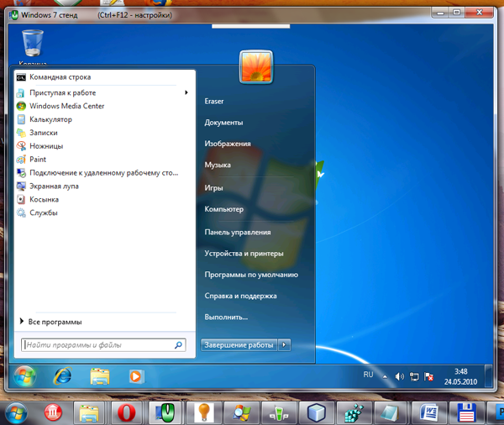The width and height of the screenshot is (504, 425).
Task: Click the green mouse VM icon in the host taskbar
Action: pyautogui.click(x=165, y=412)
